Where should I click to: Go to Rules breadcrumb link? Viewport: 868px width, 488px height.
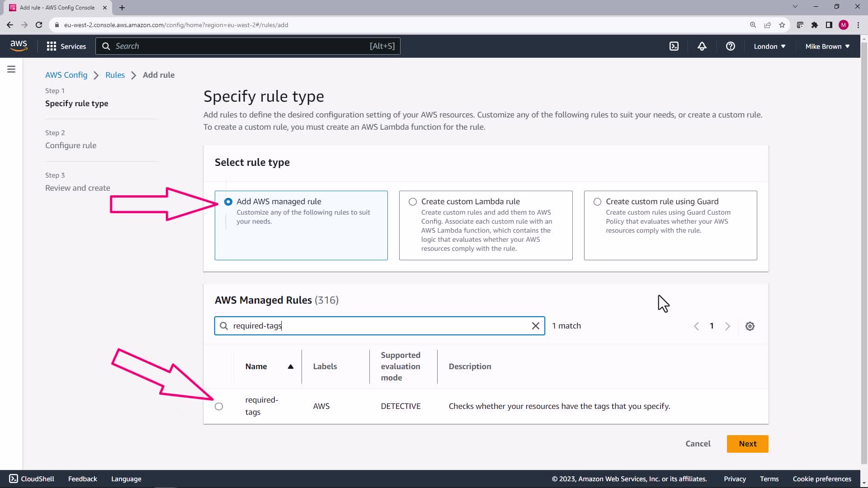(x=115, y=75)
